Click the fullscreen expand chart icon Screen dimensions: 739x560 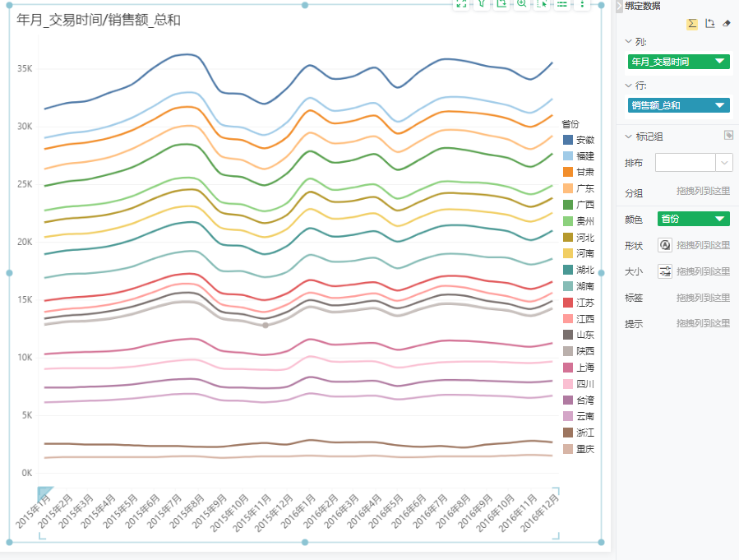tap(461, 4)
